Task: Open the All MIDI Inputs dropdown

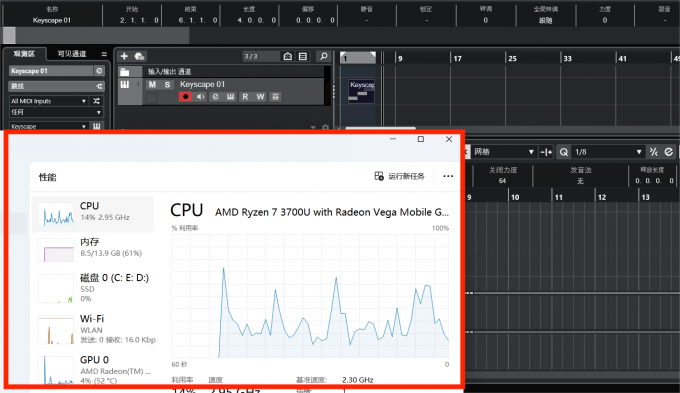Action: [49, 101]
